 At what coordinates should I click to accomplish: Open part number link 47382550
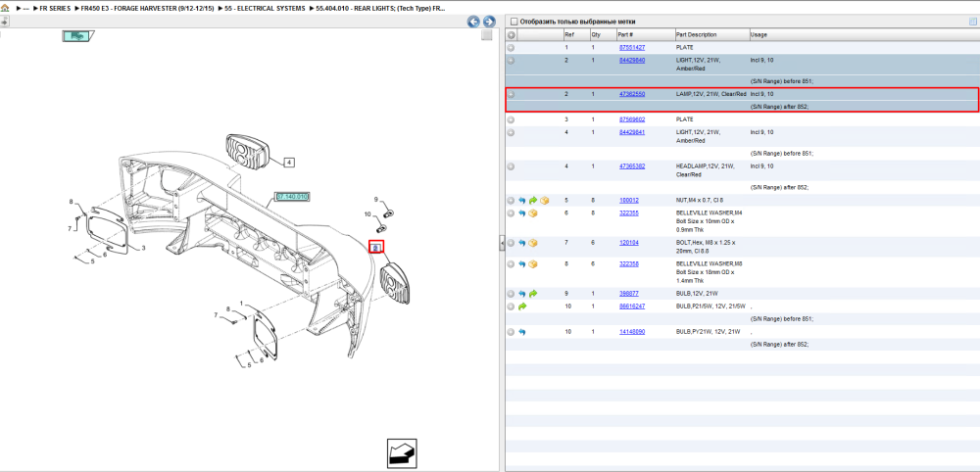(632, 94)
